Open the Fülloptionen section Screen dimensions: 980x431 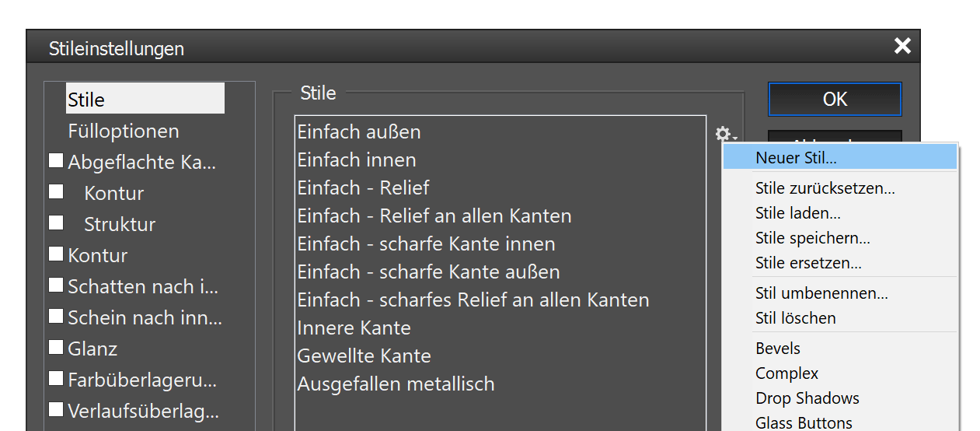tap(124, 131)
